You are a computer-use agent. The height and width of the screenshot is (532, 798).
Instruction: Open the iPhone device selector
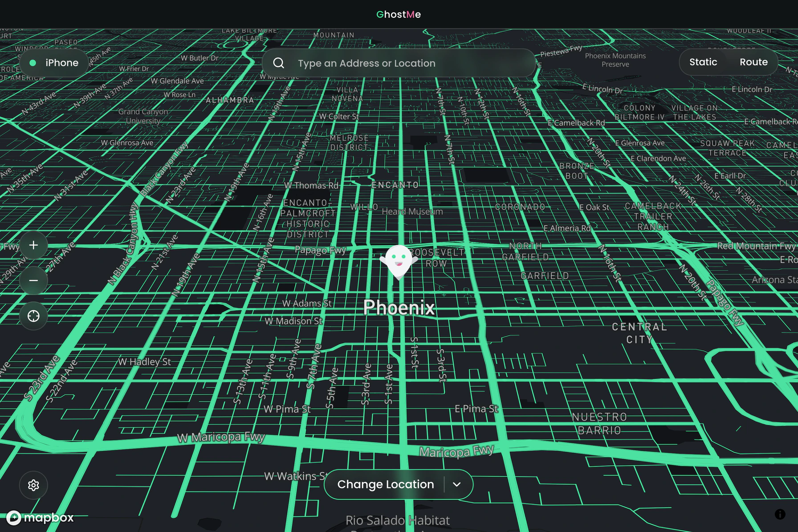pyautogui.click(x=53, y=63)
